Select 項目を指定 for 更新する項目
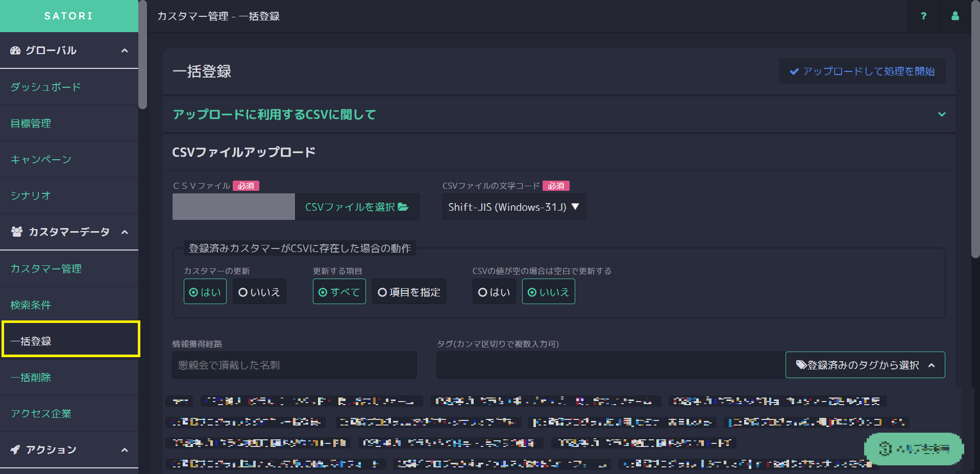The width and height of the screenshot is (980, 474). point(409,292)
